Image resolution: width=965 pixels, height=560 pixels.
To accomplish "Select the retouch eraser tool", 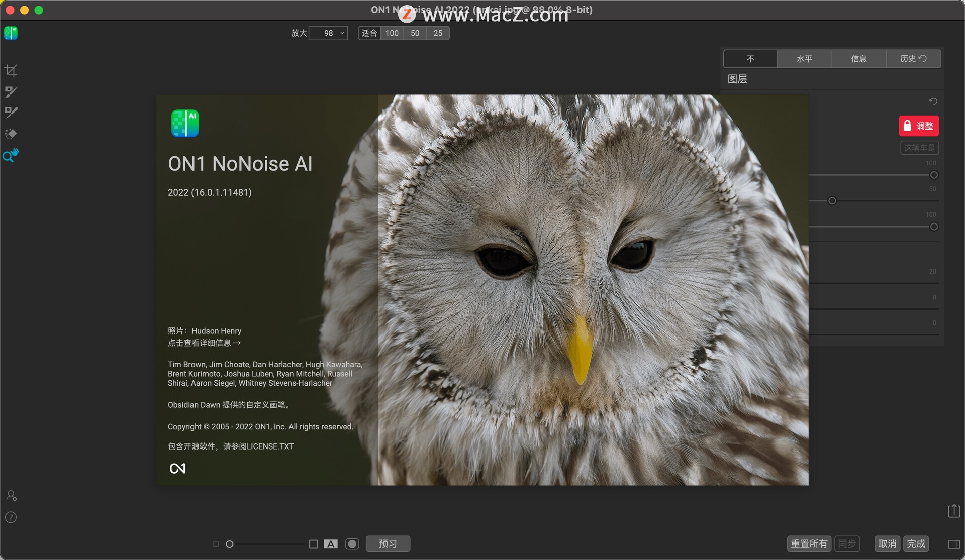I will click(11, 134).
